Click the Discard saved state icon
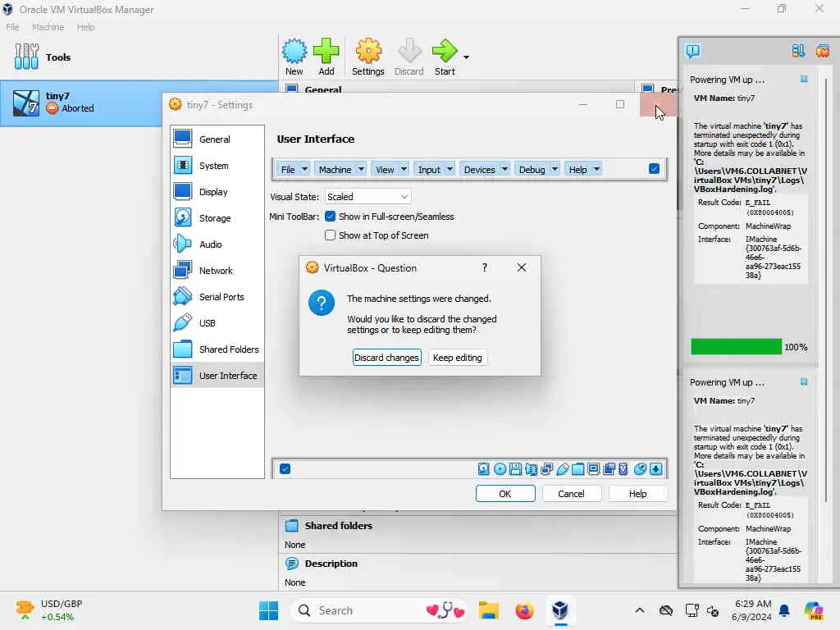 (409, 57)
